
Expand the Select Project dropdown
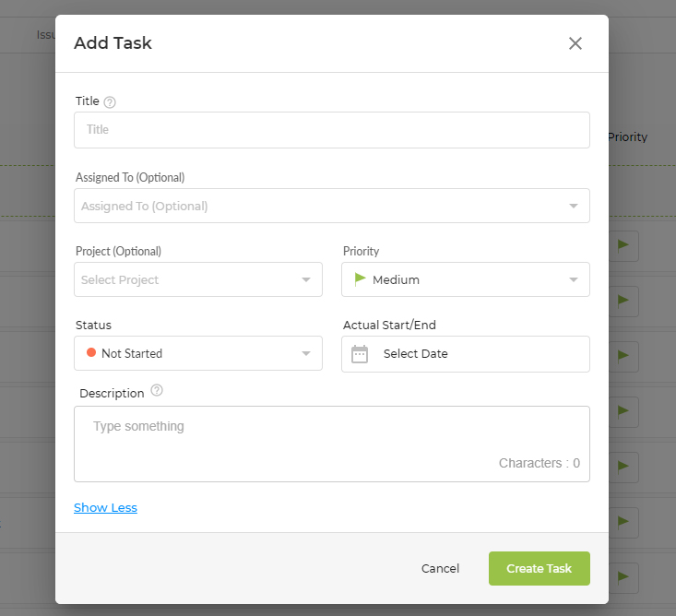(x=198, y=279)
